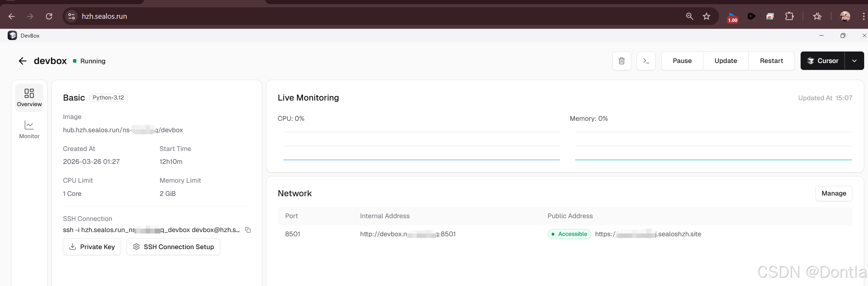This screenshot has height=286, width=868.
Task: Expand the IDE selection dropdown arrow
Action: pyautogui.click(x=854, y=61)
